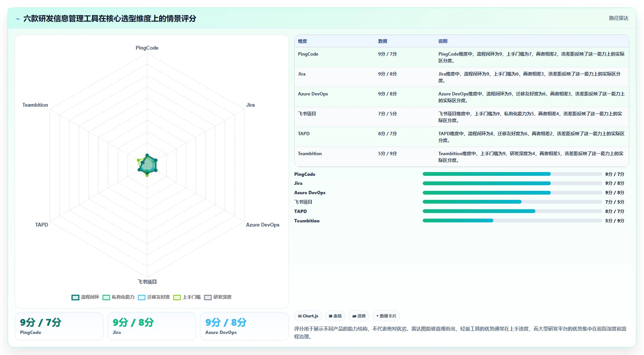Click the Azure DevOps summary card
The height and width of the screenshot is (355, 644).
pyautogui.click(x=244, y=326)
